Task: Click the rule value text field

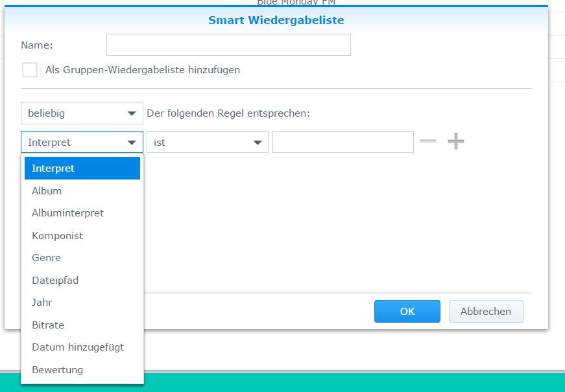Action: point(343,142)
